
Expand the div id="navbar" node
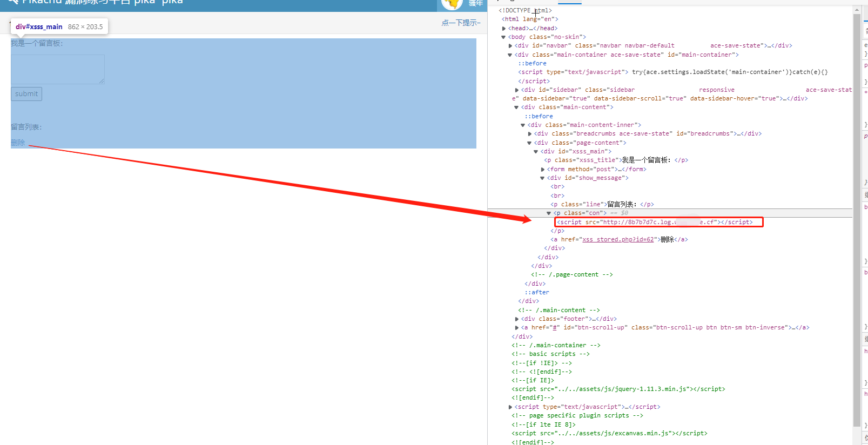tap(510, 46)
